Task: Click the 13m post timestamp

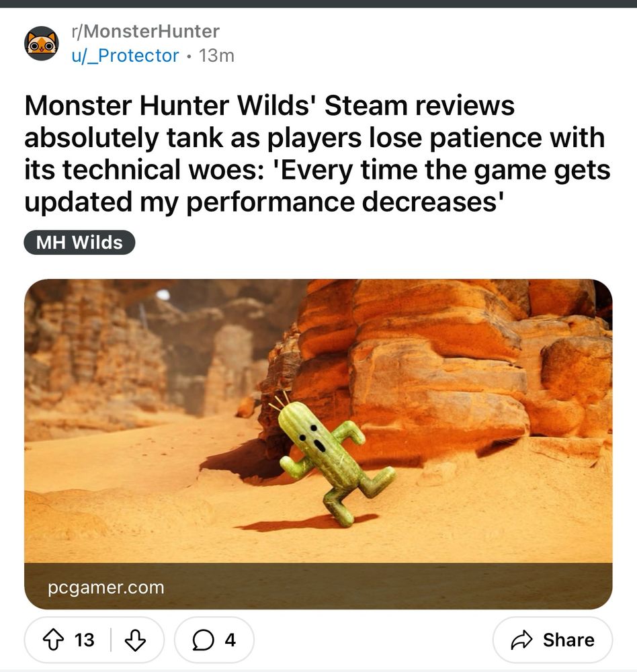Action: click(x=216, y=56)
